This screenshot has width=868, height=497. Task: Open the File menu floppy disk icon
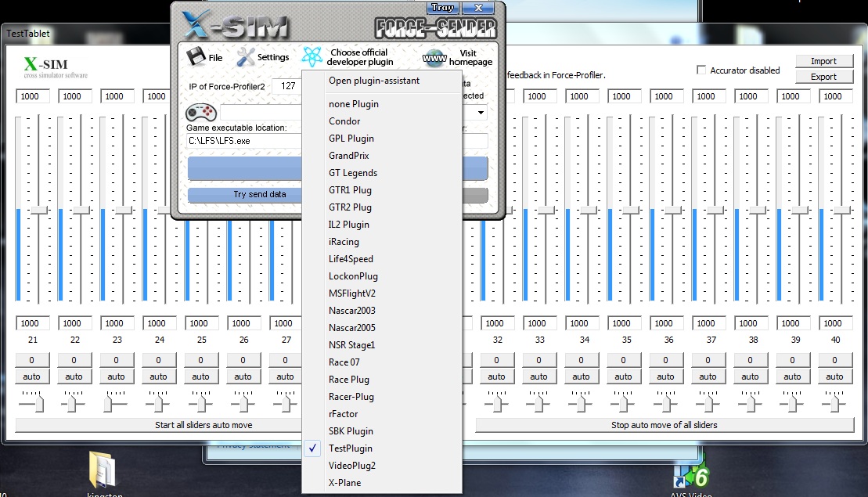pyautogui.click(x=196, y=56)
